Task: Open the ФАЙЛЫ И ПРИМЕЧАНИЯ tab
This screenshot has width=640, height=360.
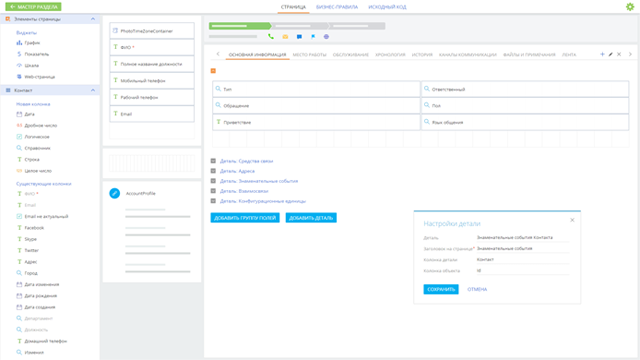Action: 529,55
